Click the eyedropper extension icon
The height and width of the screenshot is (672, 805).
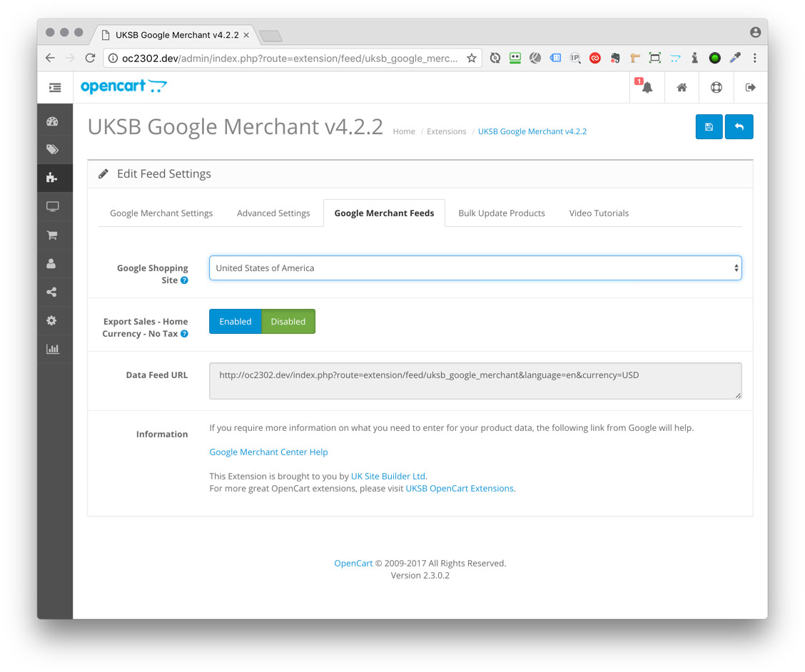(x=735, y=58)
